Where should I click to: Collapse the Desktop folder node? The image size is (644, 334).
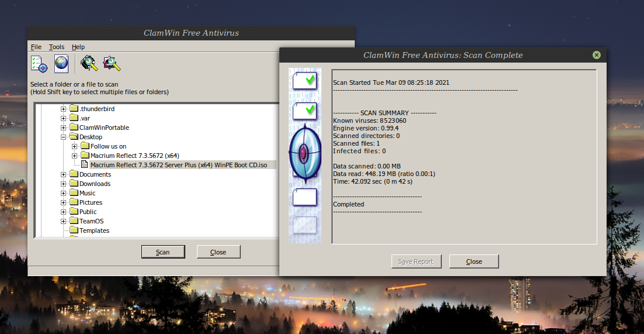tap(63, 137)
